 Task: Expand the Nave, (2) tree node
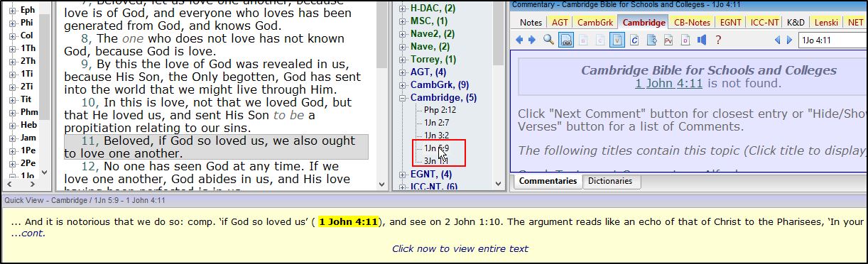(403, 46)
